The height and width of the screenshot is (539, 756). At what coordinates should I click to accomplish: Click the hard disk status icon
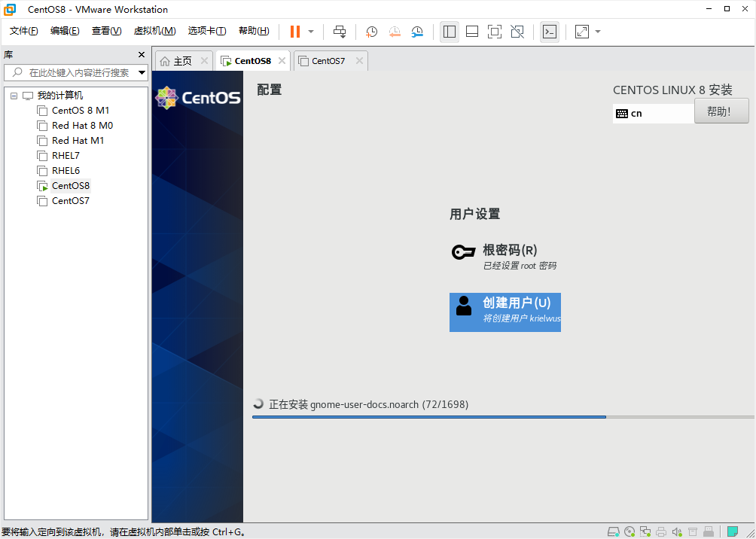(613, 531)
